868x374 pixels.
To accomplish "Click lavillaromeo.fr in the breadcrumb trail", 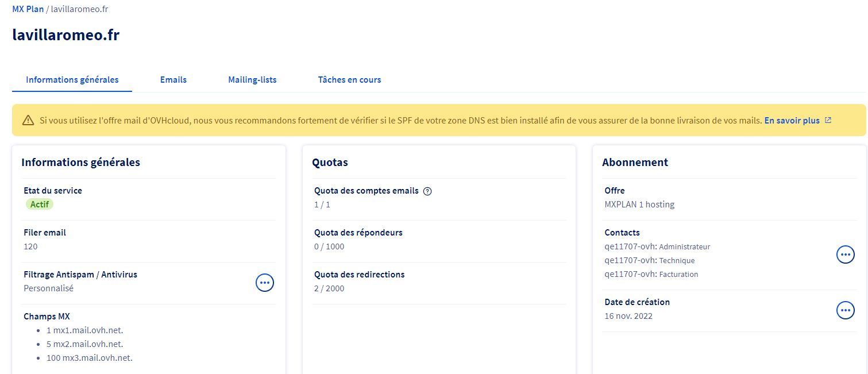I will pyautogui.click(x=79, y=9).
